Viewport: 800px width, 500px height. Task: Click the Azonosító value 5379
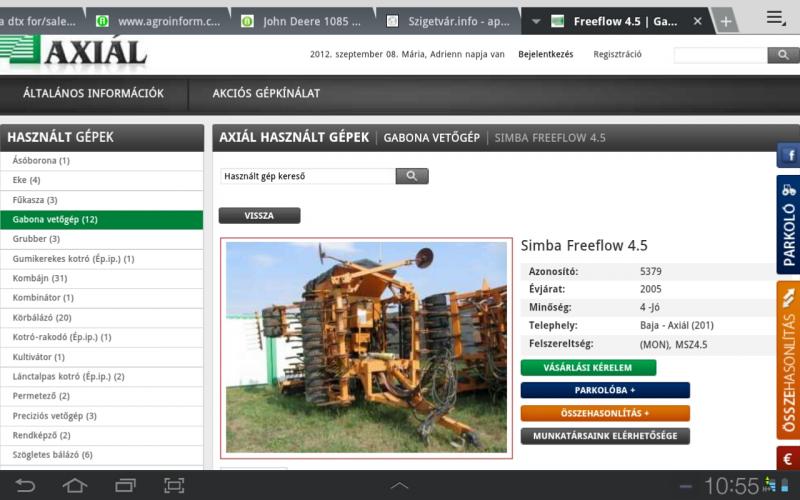[x=651, y=271]
